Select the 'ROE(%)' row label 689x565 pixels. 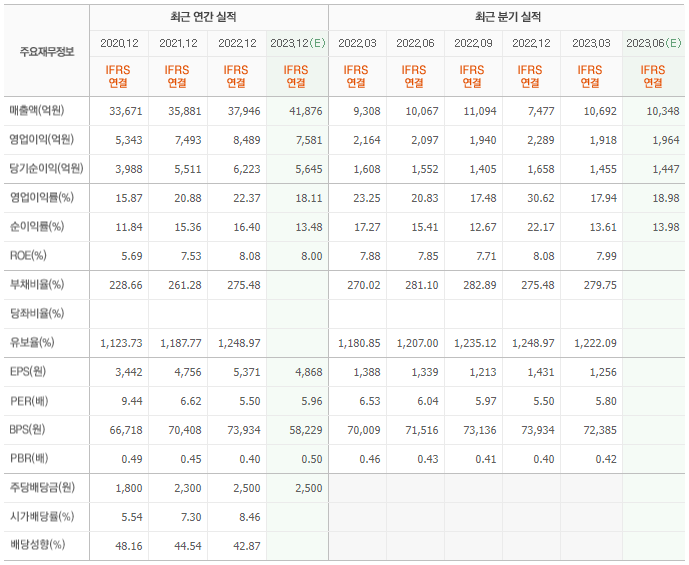[28, 255]
